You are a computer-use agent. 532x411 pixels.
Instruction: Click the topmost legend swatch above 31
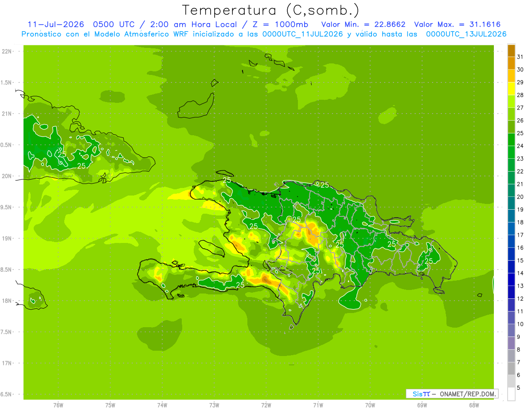(511, 51)
